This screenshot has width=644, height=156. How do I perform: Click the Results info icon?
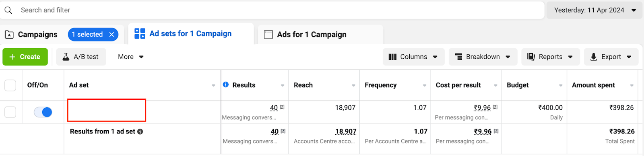point(226,84)
